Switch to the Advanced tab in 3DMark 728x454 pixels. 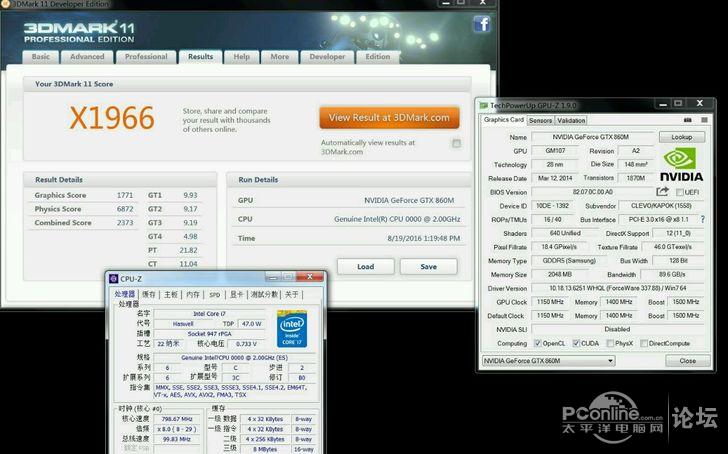(87, 57)
